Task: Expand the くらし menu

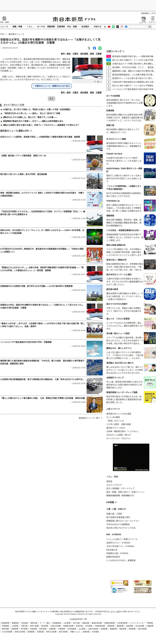Action: [x=31, y=27]
